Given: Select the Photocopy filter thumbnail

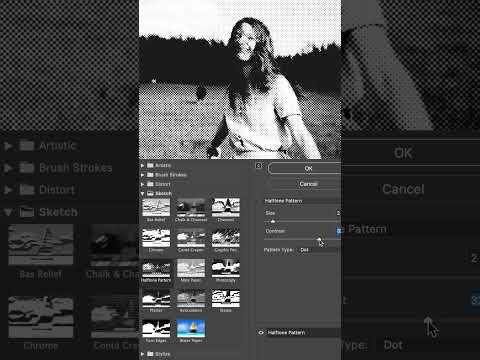Looking at the screenshot, I should click(226, 268).
